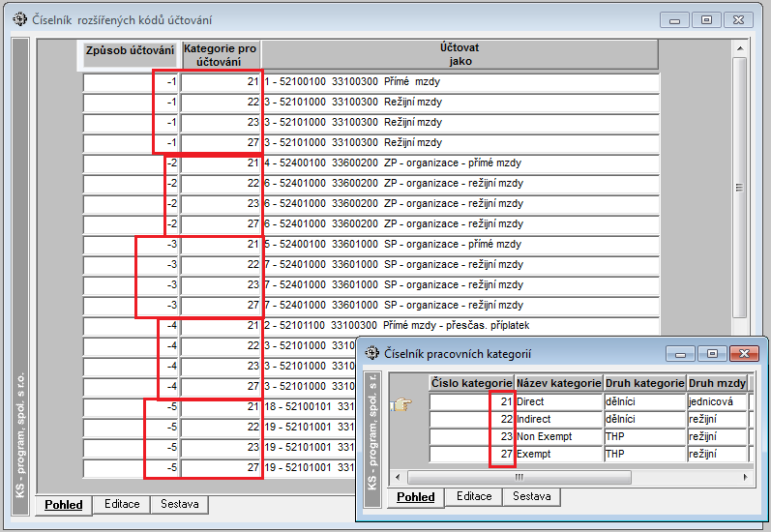Click '7 - 52401000 33601000' row with category 22
Image resolution: width=771 pixels, height=532 pixels.
pos(460,264)
